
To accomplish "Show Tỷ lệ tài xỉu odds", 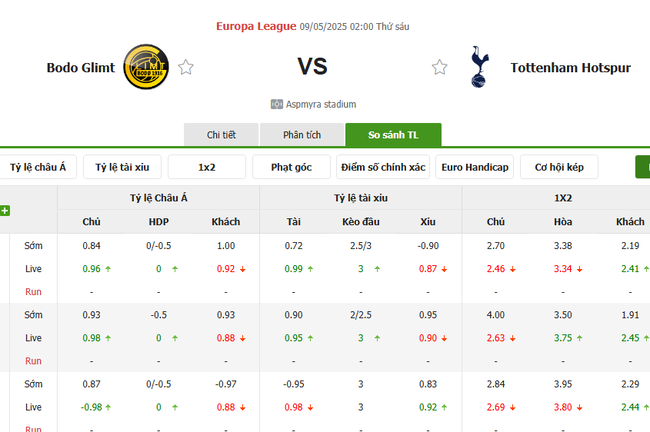I will pyautogui.click(x=122, y=167).
